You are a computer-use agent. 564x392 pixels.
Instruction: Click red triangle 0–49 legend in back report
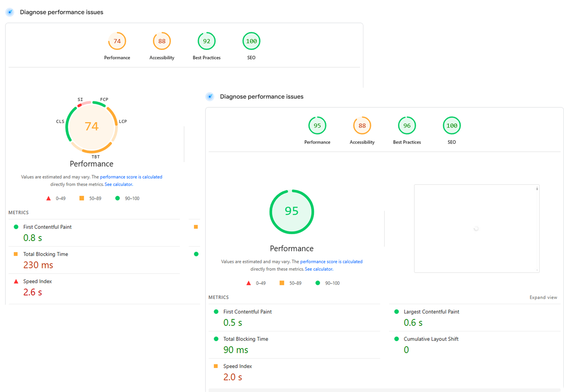[x=56, y=198]
